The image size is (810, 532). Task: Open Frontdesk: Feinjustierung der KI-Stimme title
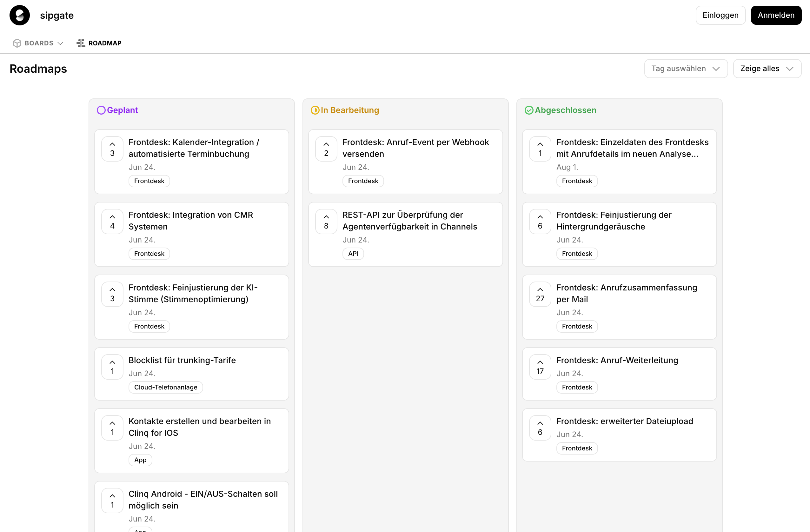coord(193,293)
